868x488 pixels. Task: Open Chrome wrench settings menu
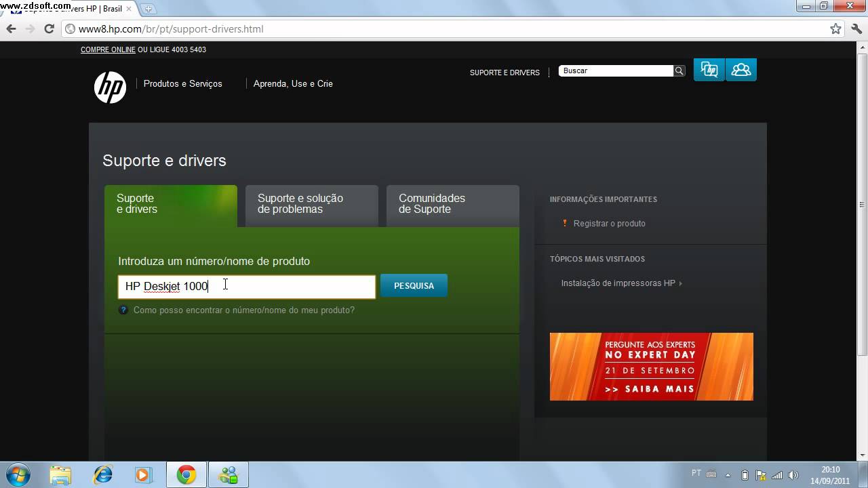pyautogui.click(x=856, y=28)
